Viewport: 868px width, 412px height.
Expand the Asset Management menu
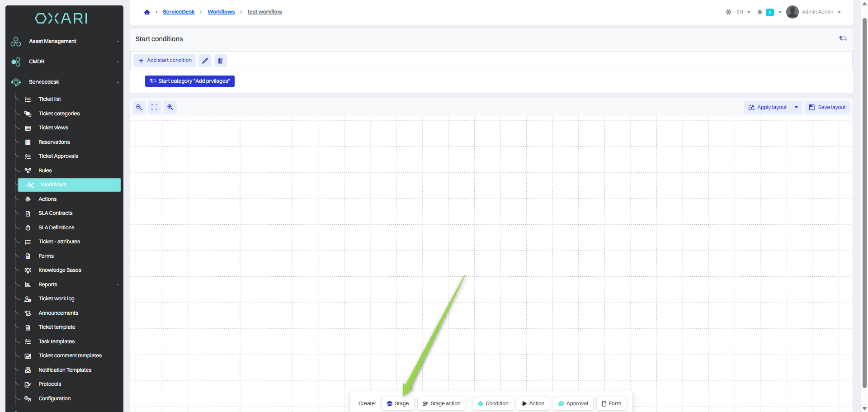64,41
